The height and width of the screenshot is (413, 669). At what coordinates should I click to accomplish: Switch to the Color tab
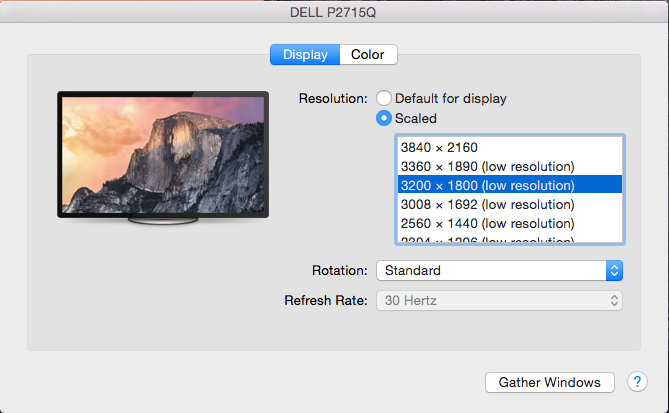[368, 55]
